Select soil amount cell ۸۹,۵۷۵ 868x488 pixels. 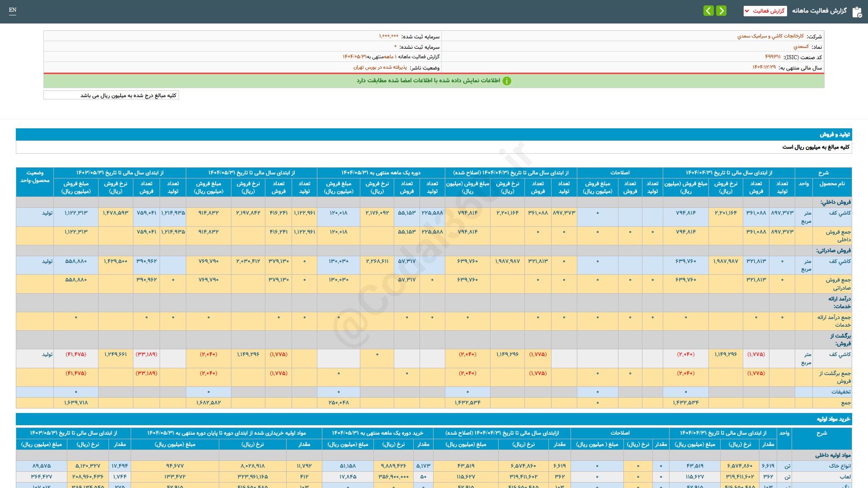42,466
